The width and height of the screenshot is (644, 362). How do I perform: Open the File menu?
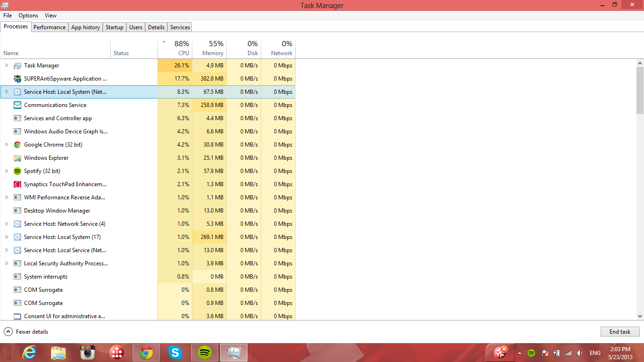(x=8, y=16)
